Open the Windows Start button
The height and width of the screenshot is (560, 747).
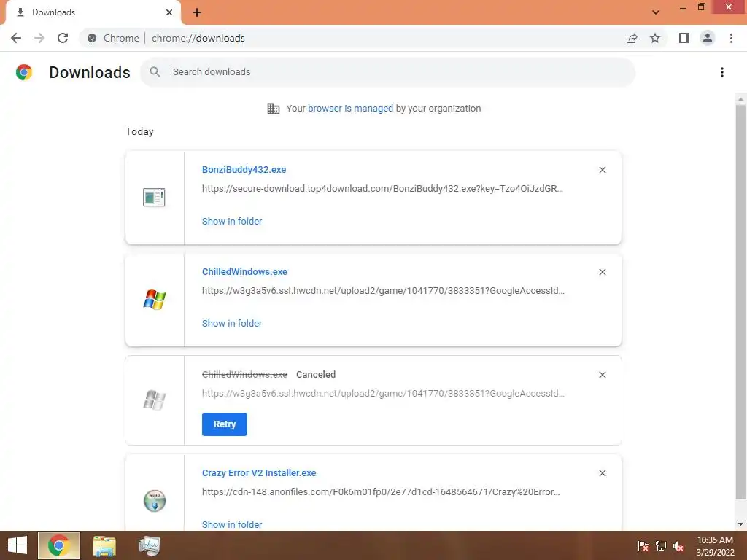[18, 545]
